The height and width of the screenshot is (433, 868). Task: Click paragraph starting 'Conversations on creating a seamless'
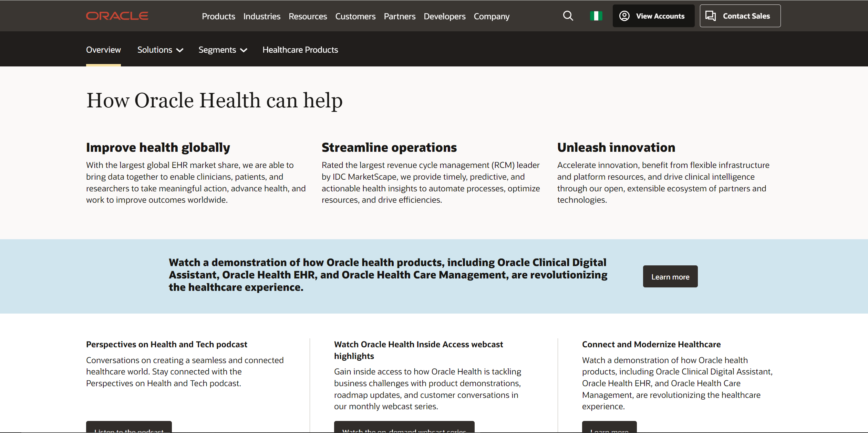click(x=185, y=372)
